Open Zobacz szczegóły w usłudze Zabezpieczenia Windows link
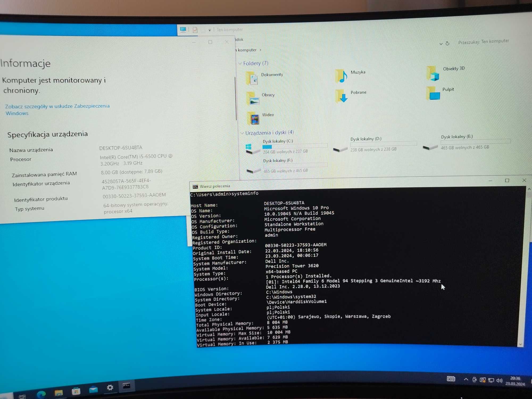Viewport: 532px width, 399px height. coord(57,110)
